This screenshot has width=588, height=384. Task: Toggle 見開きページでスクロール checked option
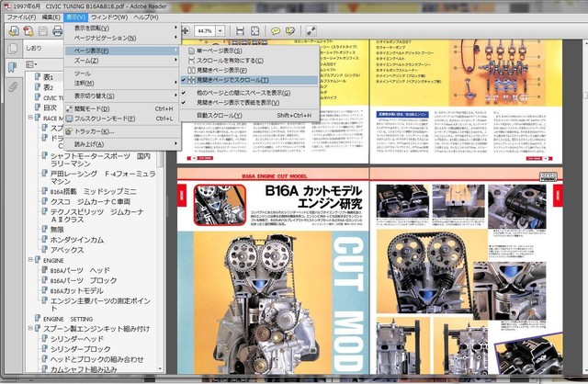pos(249,80)
